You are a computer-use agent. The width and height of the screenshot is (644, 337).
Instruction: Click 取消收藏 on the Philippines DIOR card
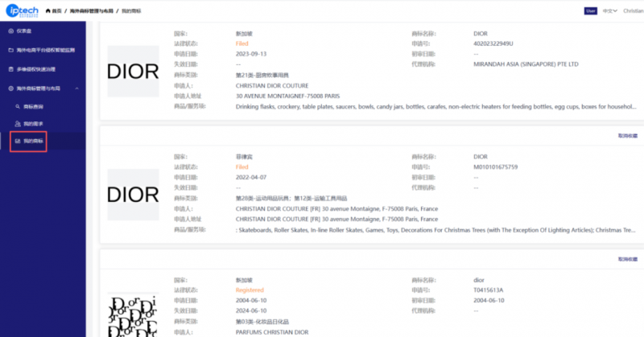point(626,136)
